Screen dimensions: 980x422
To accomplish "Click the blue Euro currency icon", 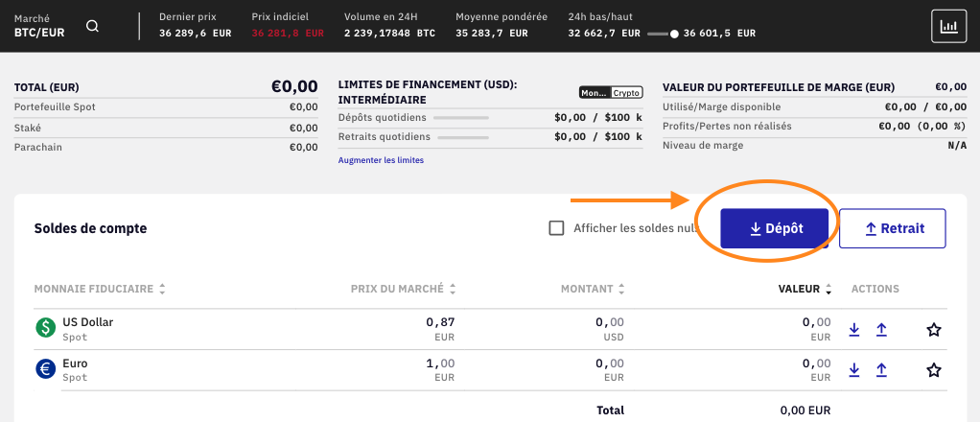I will 46,369.
